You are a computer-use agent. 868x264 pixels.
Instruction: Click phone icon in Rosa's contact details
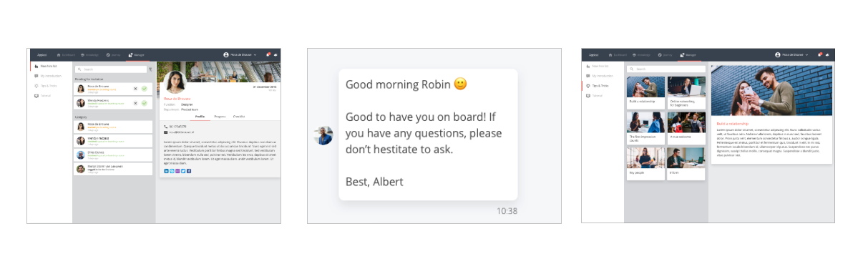coord(165,127)
